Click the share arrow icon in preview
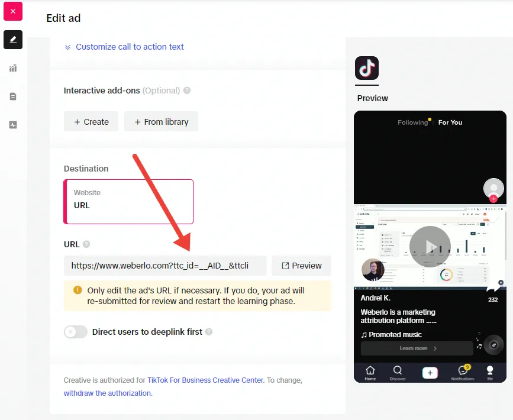 coord(494,286)
